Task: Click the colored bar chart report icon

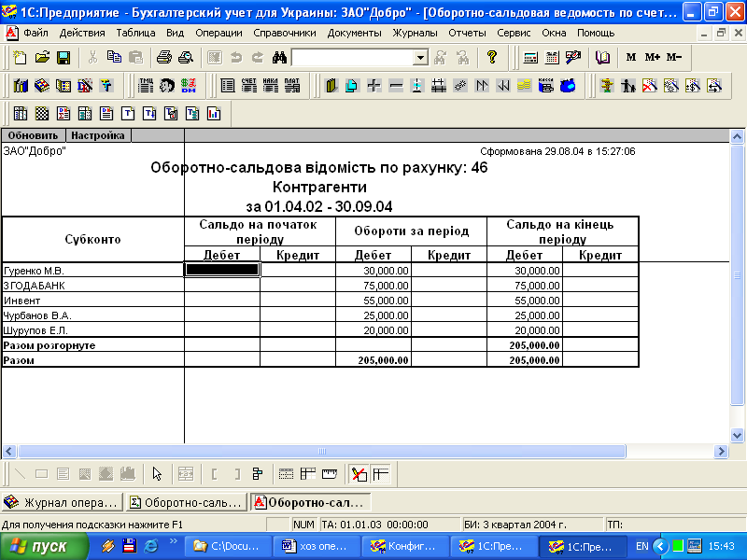Action: point(214,113)
